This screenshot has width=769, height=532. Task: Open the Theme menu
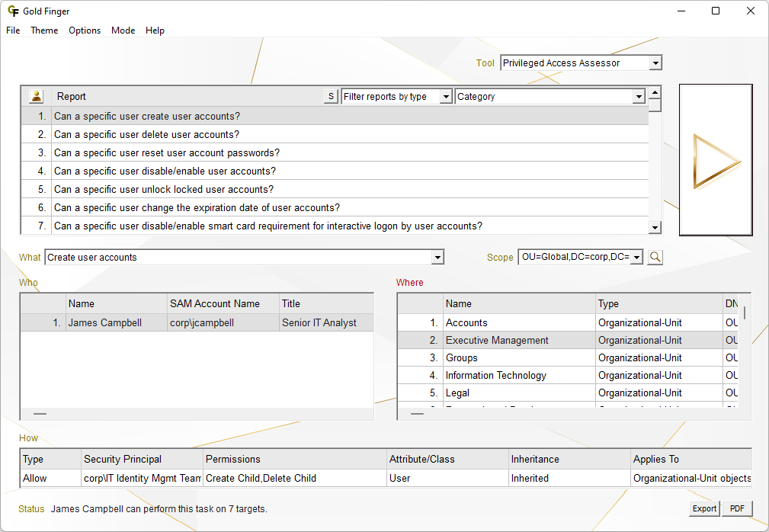tap(44, 30)
